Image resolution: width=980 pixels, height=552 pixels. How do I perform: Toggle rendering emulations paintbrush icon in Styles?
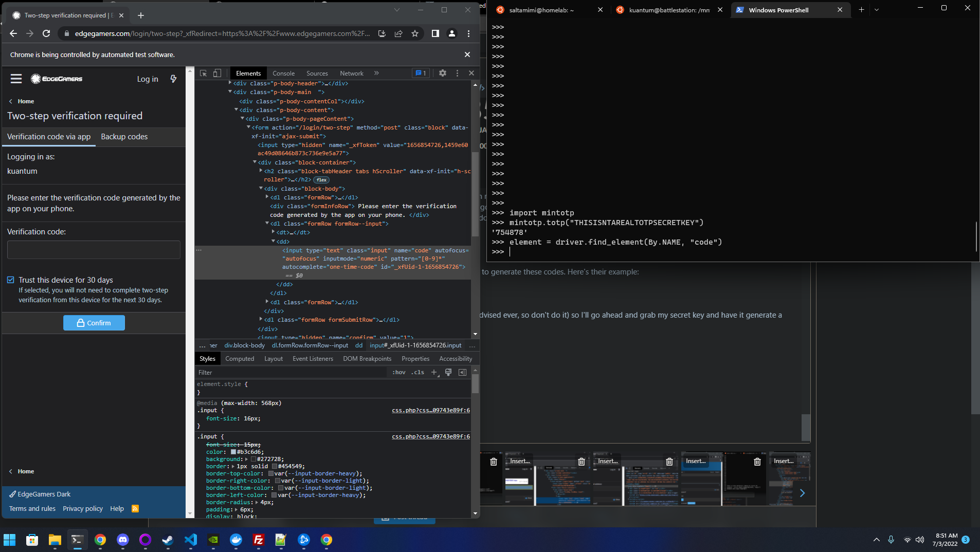[448, 373]
